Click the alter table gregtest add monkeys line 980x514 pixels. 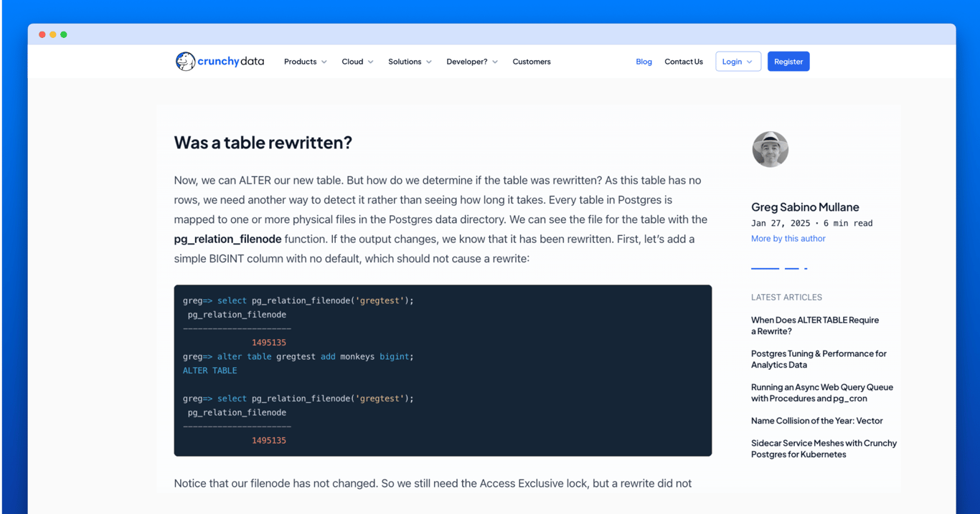(298, 356)
